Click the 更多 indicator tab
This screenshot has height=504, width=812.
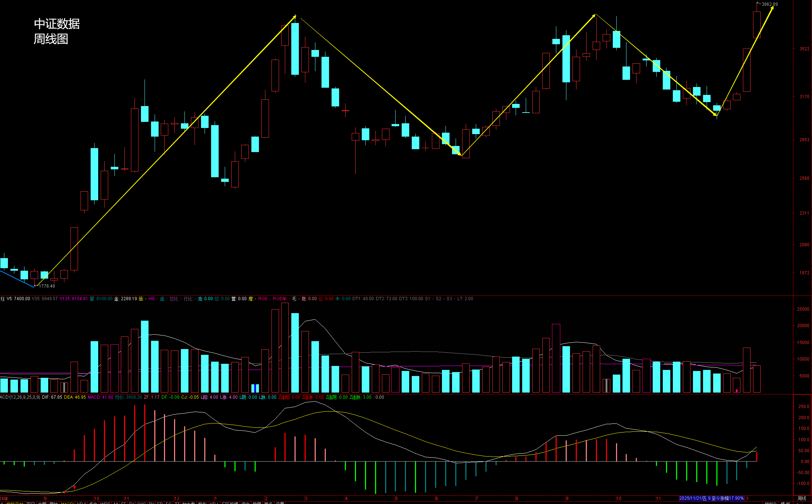[x=268, y=503]
